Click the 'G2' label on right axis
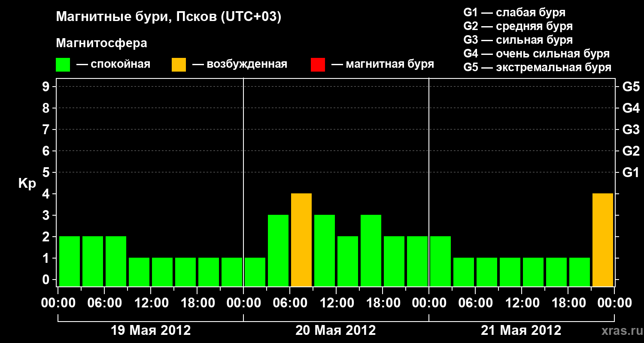 coord(631,151)
